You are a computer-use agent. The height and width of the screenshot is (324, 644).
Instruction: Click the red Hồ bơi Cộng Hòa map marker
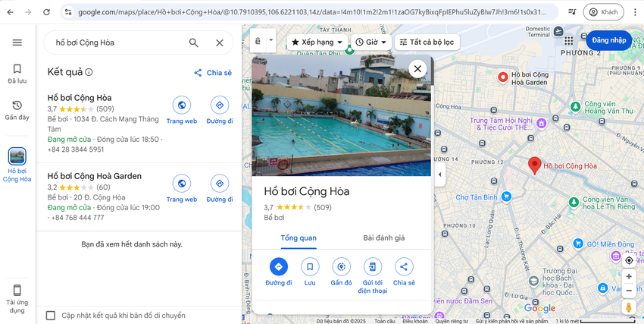coord(534,165)
